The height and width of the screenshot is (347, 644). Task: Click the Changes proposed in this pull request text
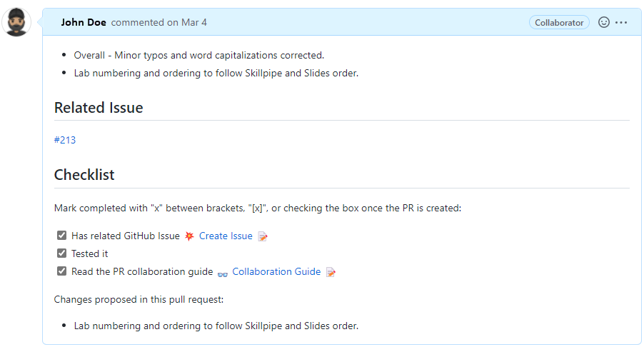139,299
